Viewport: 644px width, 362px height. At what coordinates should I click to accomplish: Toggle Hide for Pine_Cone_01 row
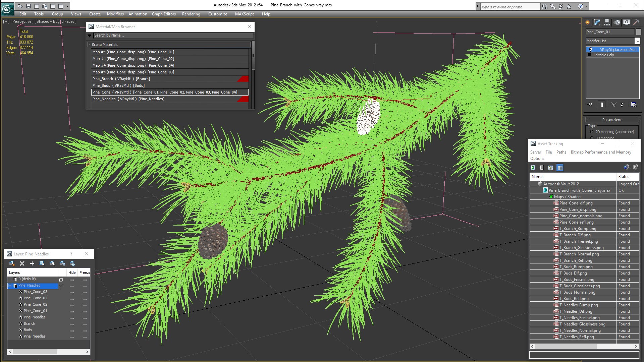72,311
